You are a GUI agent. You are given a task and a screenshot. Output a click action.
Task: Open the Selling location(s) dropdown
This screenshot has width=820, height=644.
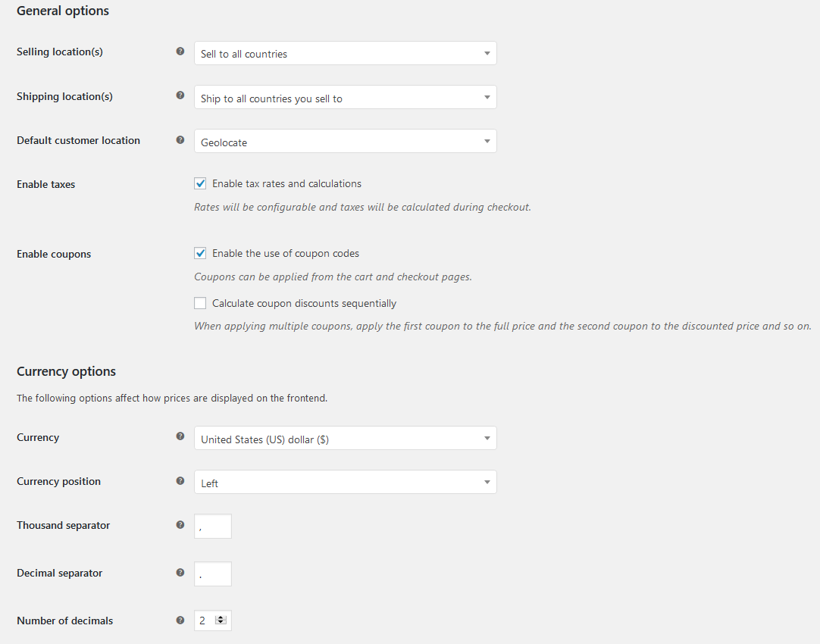pyautogui.click(x=345, y=53)
